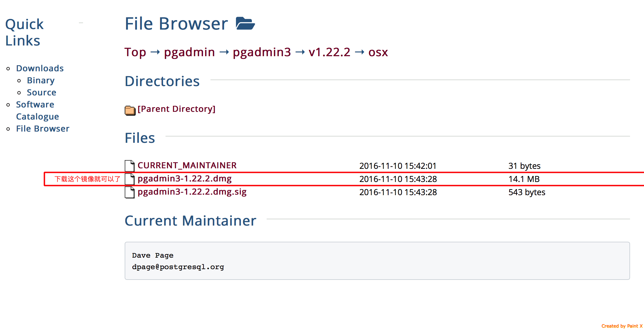Open the Parent Directory folder icon
Viewport: 644px width, 330px height.
pyautogui.click(x=130, y=110)
